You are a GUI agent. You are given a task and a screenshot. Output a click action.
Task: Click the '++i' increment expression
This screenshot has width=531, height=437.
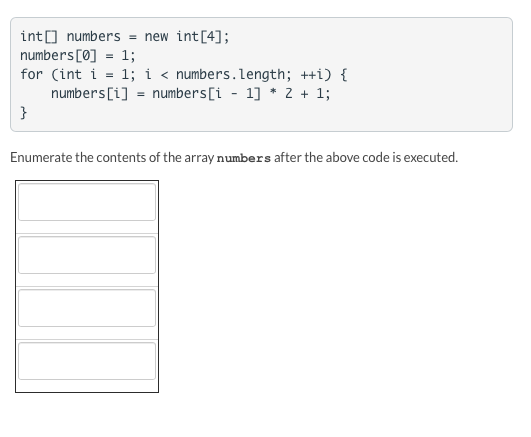[312, 74]
